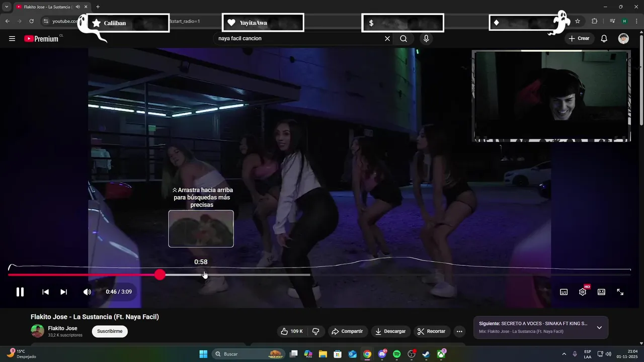The image size is (644, 362).
Task: Open a new browser tab
Action: [x=98, y=7]
